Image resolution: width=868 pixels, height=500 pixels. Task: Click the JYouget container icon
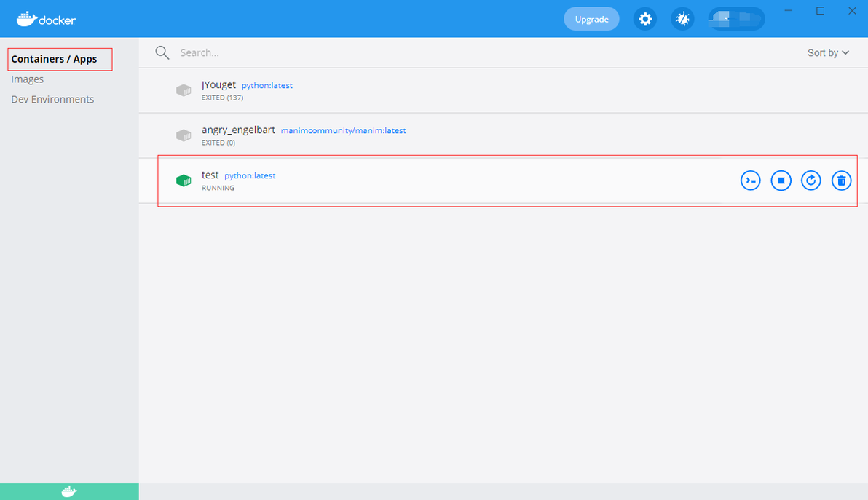coord(184,90)
